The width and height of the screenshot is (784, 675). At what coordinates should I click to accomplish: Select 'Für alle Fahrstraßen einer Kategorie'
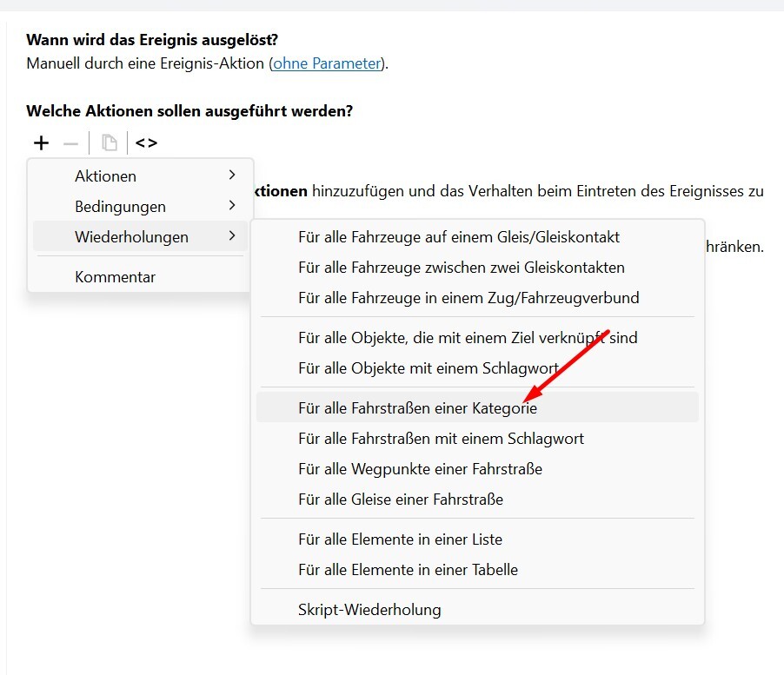coord(417,407)
